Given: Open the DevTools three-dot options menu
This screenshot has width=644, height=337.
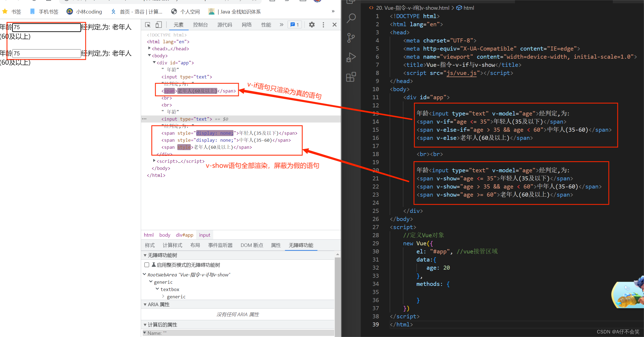Looking at the screenshot, I should click(323, 25).
